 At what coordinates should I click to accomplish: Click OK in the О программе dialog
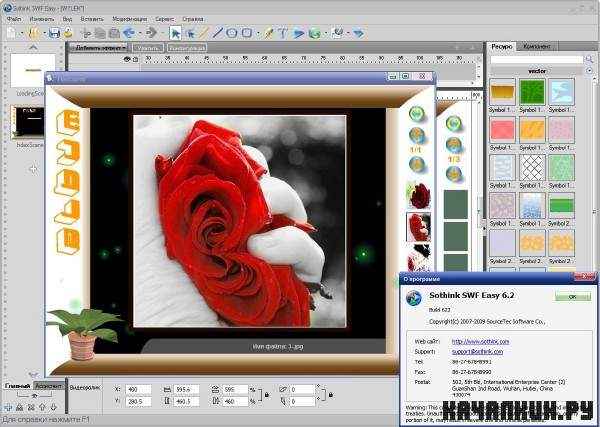(x=572, y=297)
